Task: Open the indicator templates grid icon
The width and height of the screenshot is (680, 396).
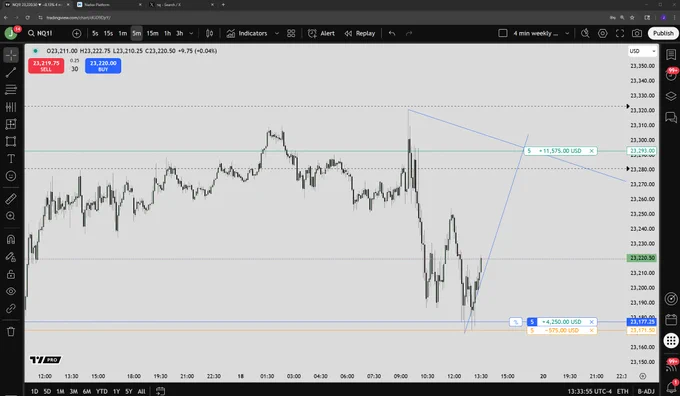Action: point(291,33)
